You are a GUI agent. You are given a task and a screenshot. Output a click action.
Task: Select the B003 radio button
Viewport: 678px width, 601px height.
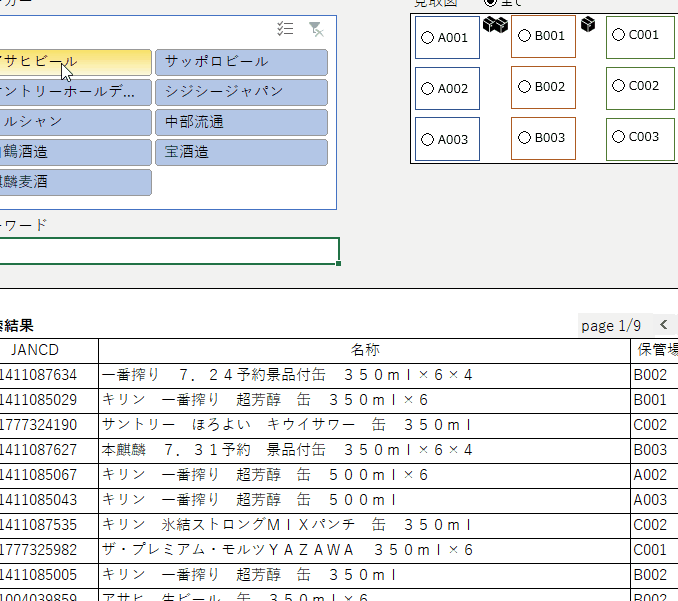(x=524, y=137)
